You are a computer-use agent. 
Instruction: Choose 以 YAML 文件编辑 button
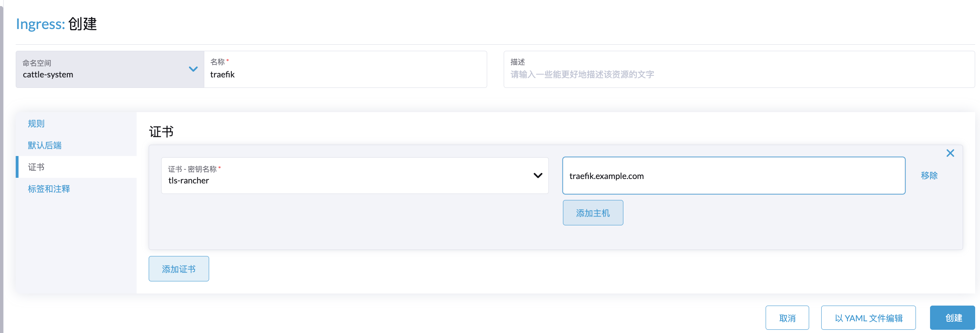click(868, 318)
